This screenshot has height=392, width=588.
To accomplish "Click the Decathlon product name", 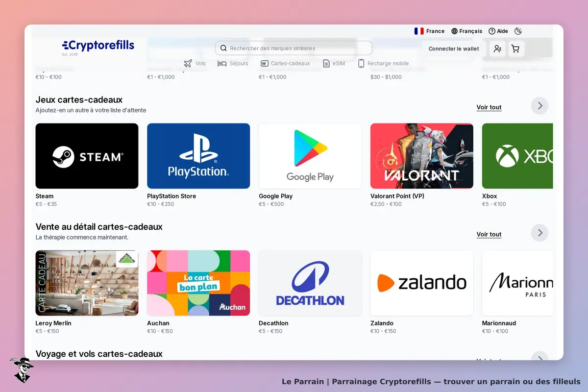I will point(273,323).
